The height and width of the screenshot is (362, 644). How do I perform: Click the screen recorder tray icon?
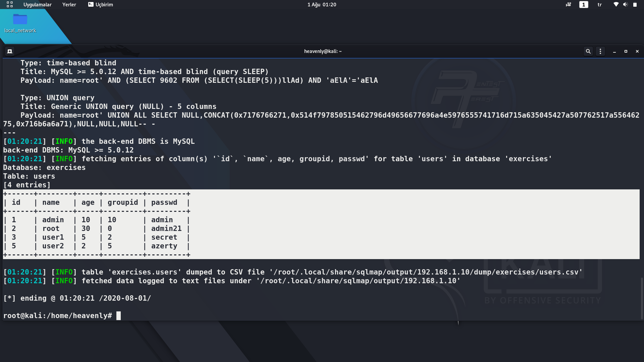click(x=568, y=5)
